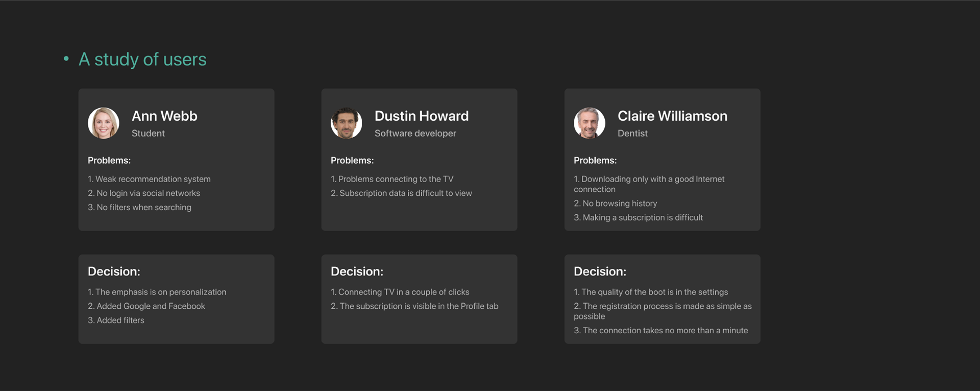Click the 'Dentist' job title

[632, 134]
